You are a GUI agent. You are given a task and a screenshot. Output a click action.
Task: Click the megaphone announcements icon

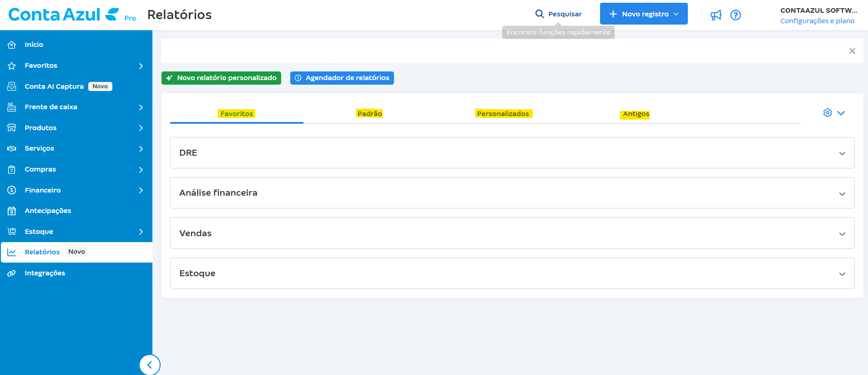[x=716, y=15]
